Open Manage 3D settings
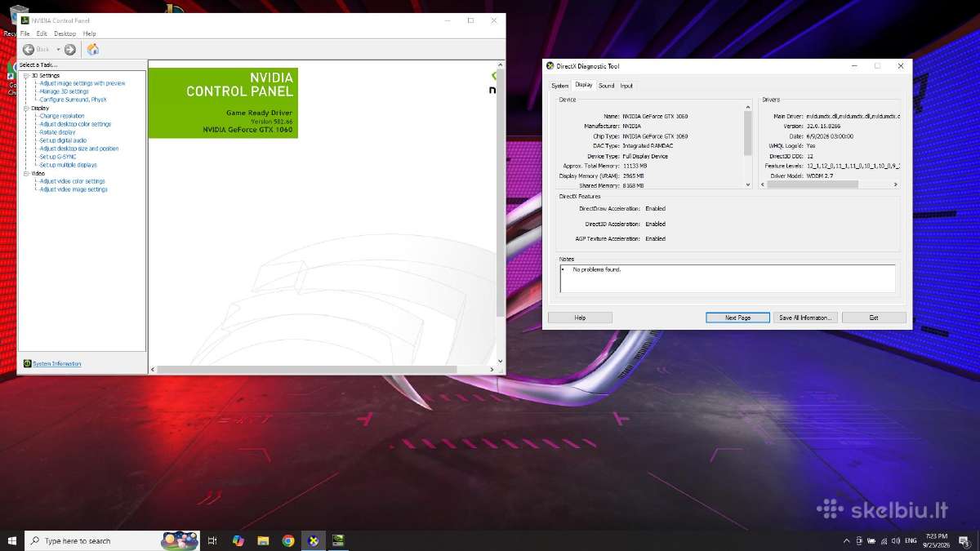Screen dimensions: 980x551 (x=65, y=91)
